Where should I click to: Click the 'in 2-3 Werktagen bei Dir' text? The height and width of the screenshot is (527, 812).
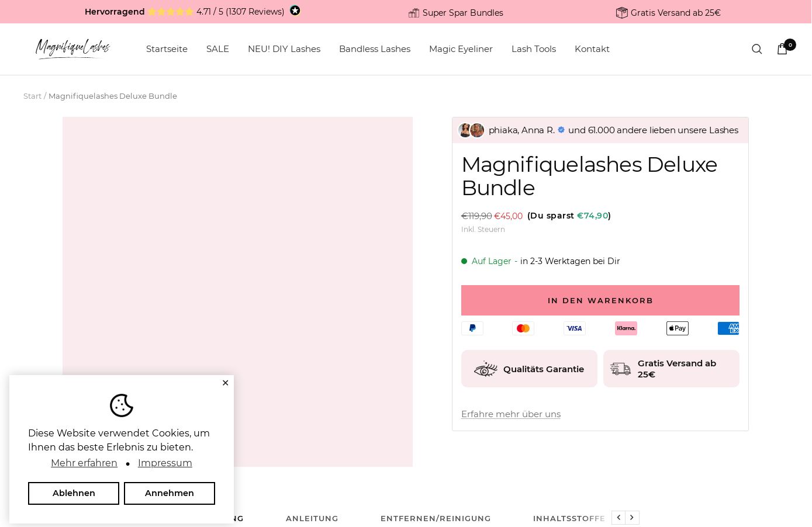coord(570,261)
